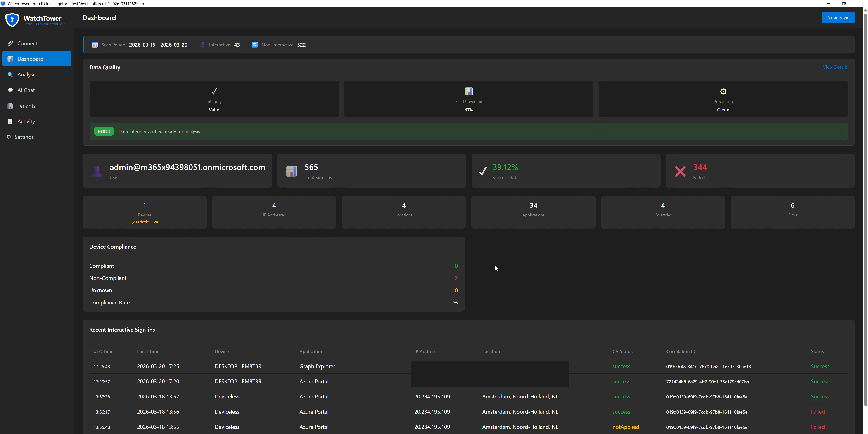868x434 pixels.
Task: Click the Interactive sign-ins user icon
Action: click(202, 45)
